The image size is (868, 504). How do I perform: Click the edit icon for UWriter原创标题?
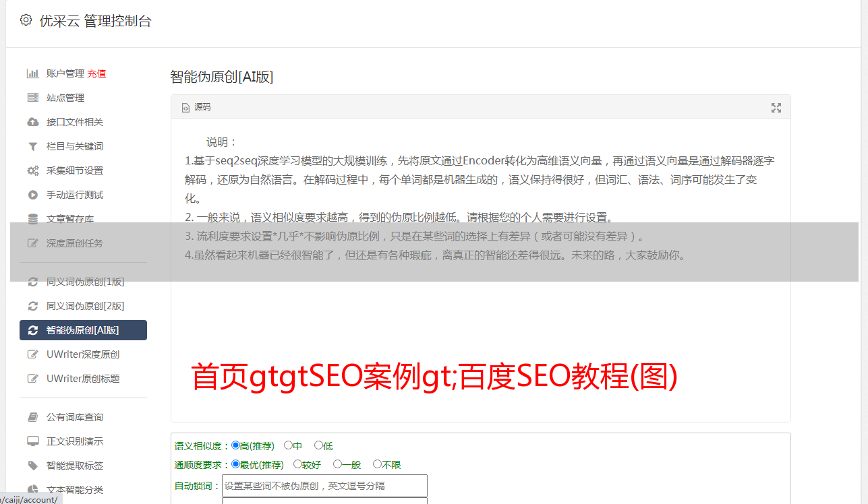pos(32,379)
